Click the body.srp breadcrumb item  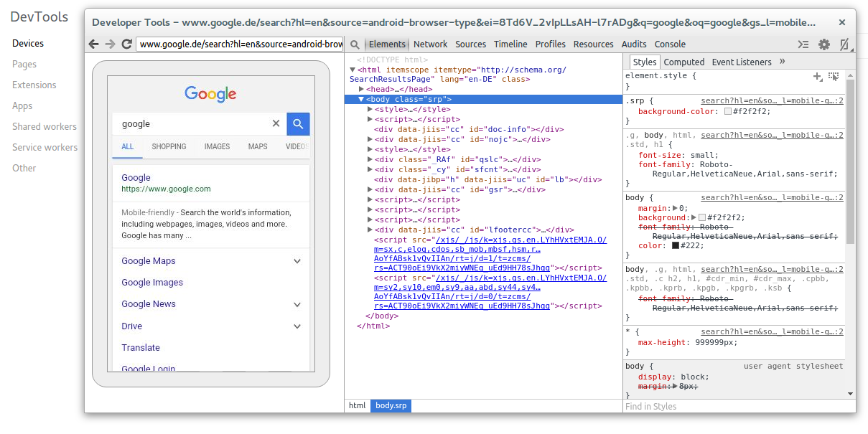point(391,405)
